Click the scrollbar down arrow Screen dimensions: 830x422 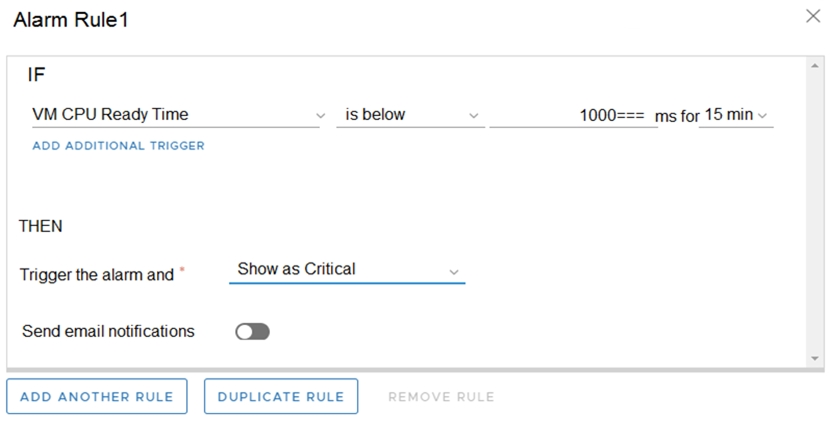coord(815,358)
